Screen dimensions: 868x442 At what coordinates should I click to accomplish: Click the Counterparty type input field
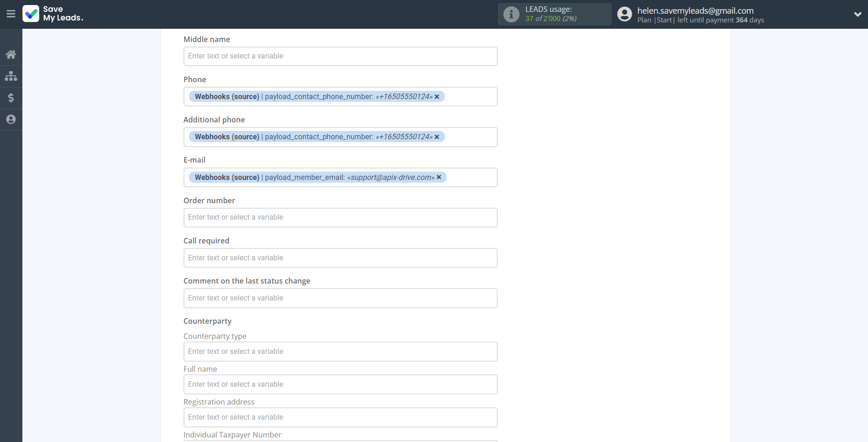pos(340,352)
